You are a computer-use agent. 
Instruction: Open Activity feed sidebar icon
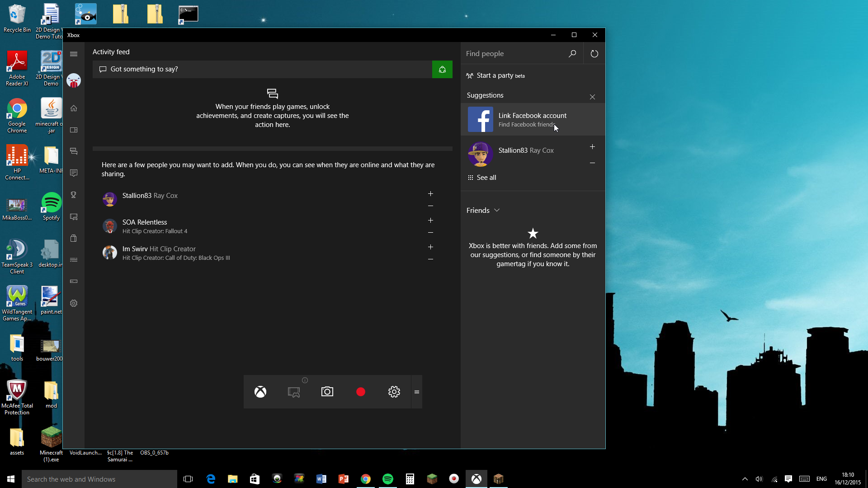click(74, 151)
